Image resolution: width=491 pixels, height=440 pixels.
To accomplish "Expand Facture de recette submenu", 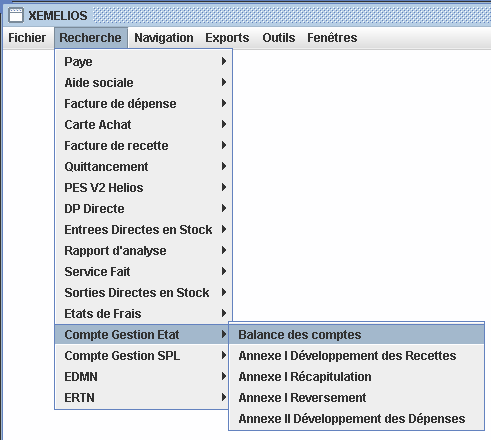I will 143,146.
